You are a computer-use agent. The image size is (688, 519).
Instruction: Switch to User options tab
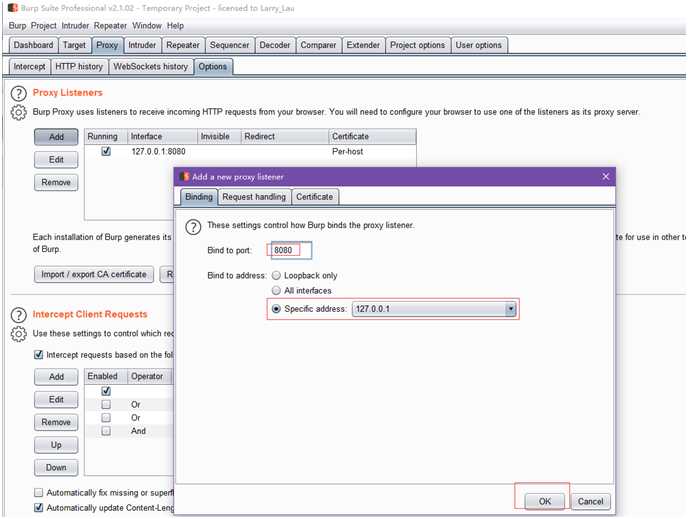[x=478, y=45]
